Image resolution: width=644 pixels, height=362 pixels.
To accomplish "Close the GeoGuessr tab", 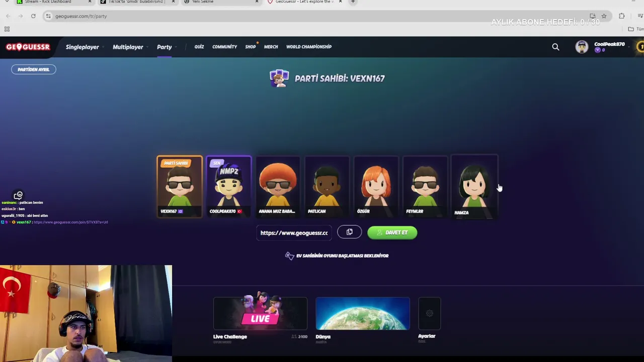I will pos(340,2).
